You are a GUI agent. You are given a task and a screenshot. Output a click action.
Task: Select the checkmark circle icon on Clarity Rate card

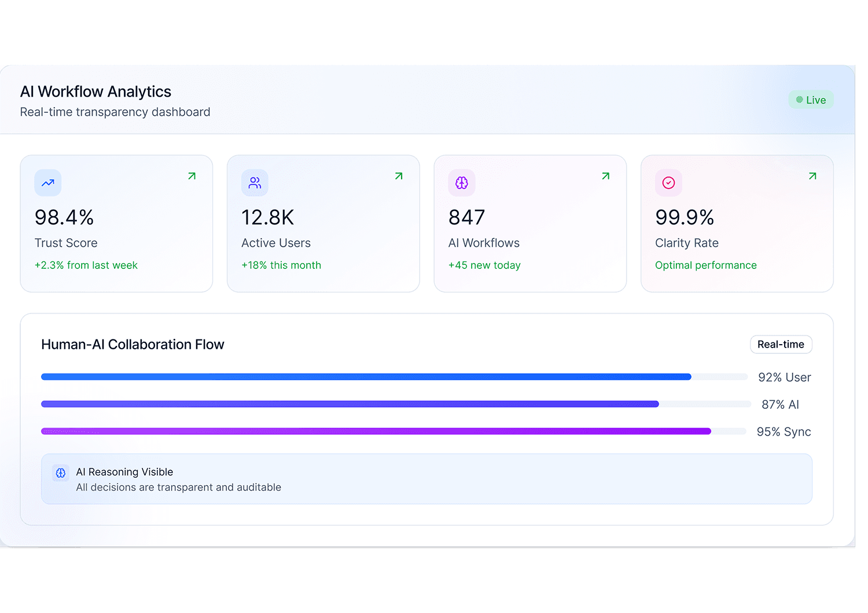click(x=668, y=183)
